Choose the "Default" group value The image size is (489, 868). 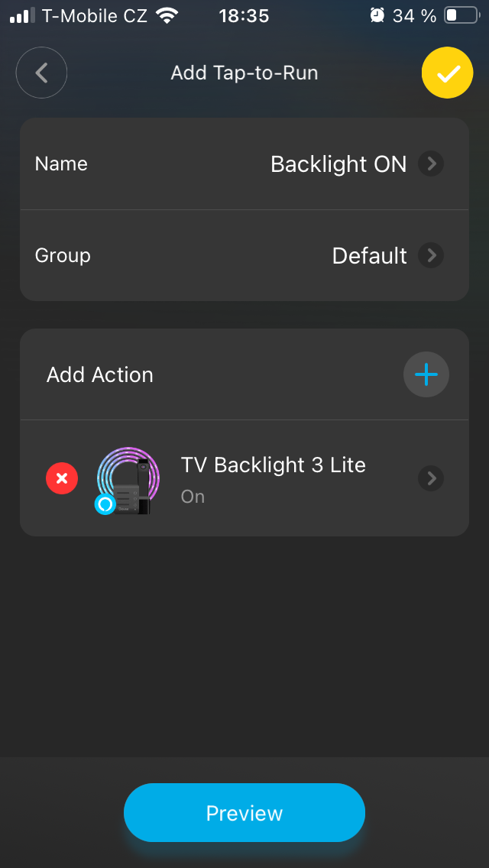[369, 255]
